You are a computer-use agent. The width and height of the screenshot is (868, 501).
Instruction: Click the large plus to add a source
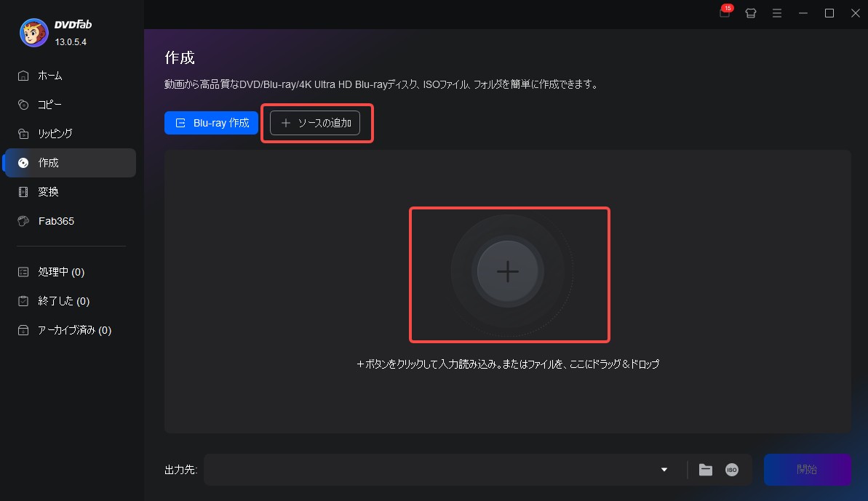(x=509, y=271)
